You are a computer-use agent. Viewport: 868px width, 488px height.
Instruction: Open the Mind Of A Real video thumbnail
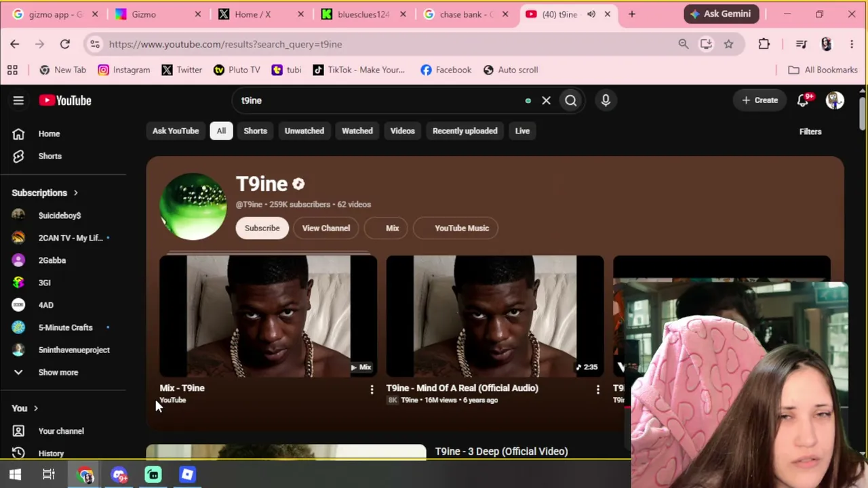point(495,316)
